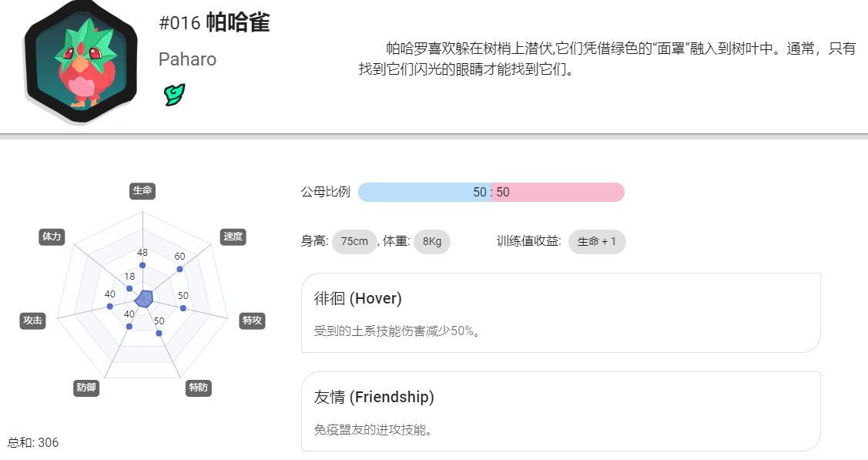Click the blue male ratio bar segment
This screenshot has height=460, width=868.
pos(424,192)
